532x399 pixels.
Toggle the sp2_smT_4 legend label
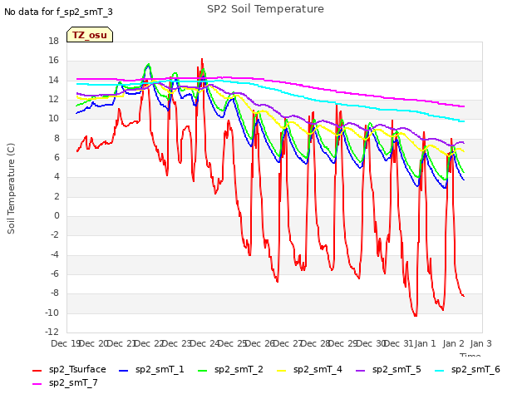tap(318, 369)
